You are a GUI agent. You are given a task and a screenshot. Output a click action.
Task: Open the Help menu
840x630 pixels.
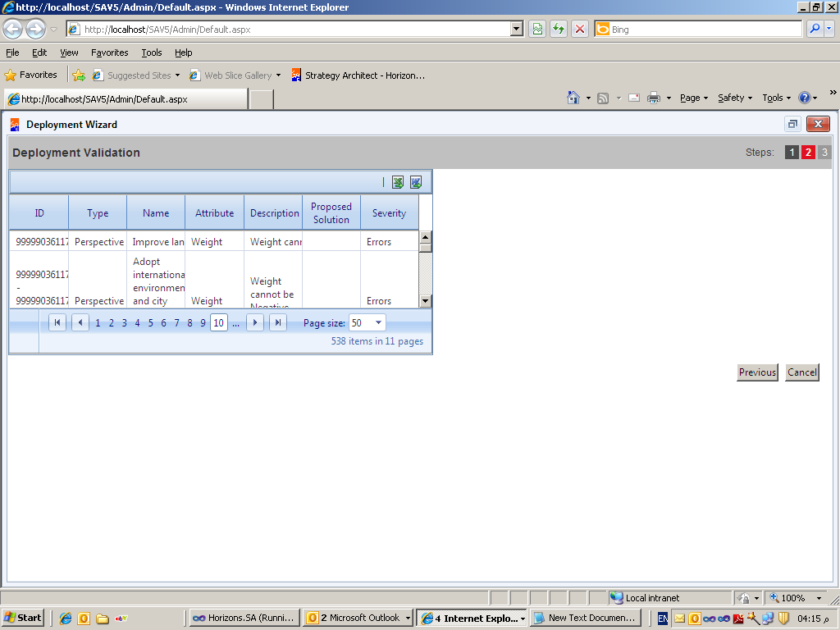[183, 52]
